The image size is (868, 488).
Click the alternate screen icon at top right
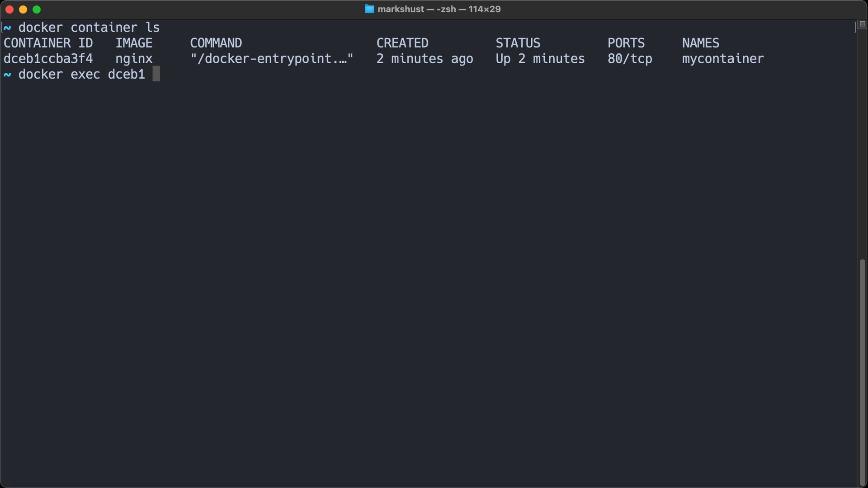tap(862, 24)
